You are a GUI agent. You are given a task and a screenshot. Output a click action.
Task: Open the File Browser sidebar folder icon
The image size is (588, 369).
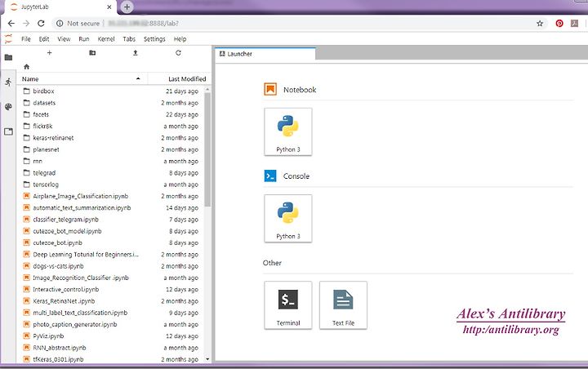click(x=8, y=57)
